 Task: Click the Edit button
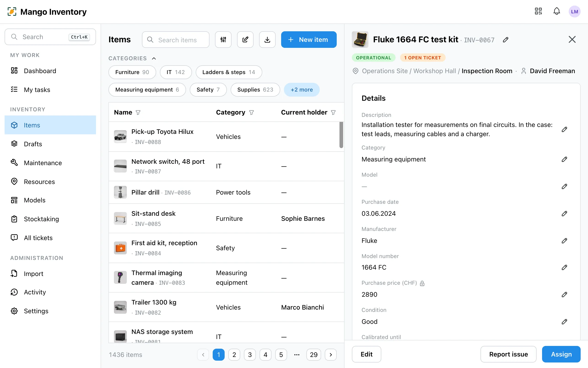[366, 354]
